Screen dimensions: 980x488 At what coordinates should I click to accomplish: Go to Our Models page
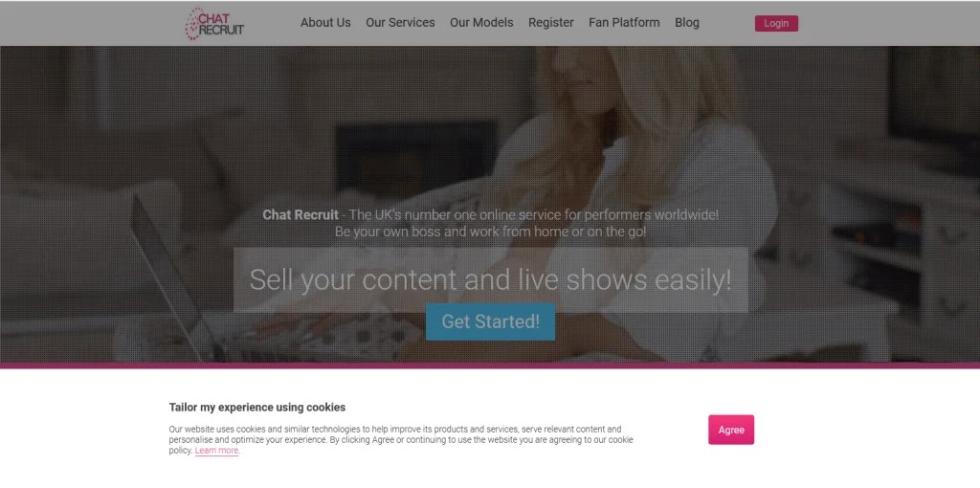(481, 23)
